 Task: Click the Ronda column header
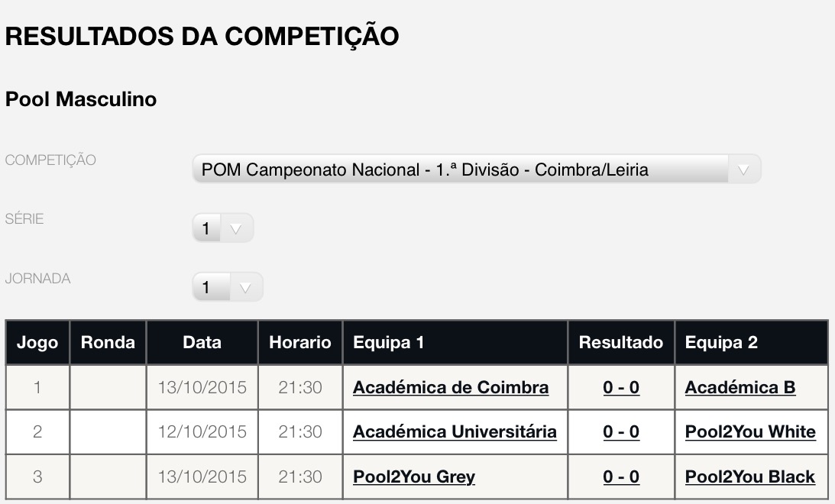click(108, 342)
